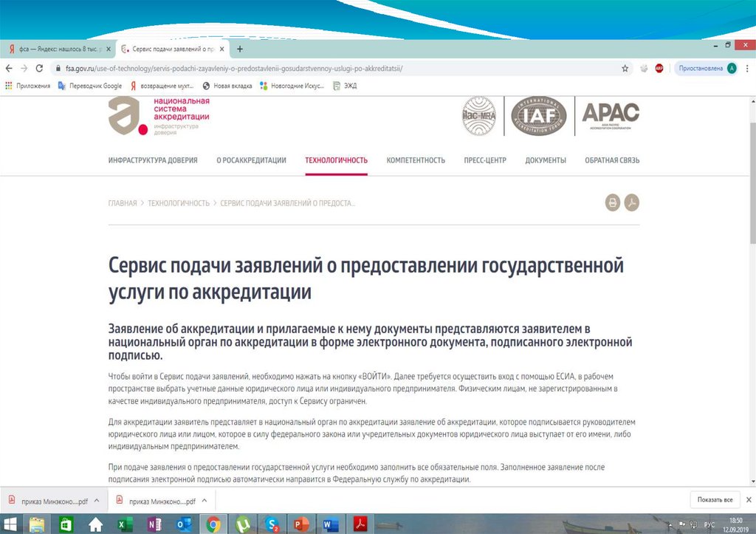Open the Новогодние Искус... bookmark
The height and width of the screenshot is (534, 756).
[292, 86]
